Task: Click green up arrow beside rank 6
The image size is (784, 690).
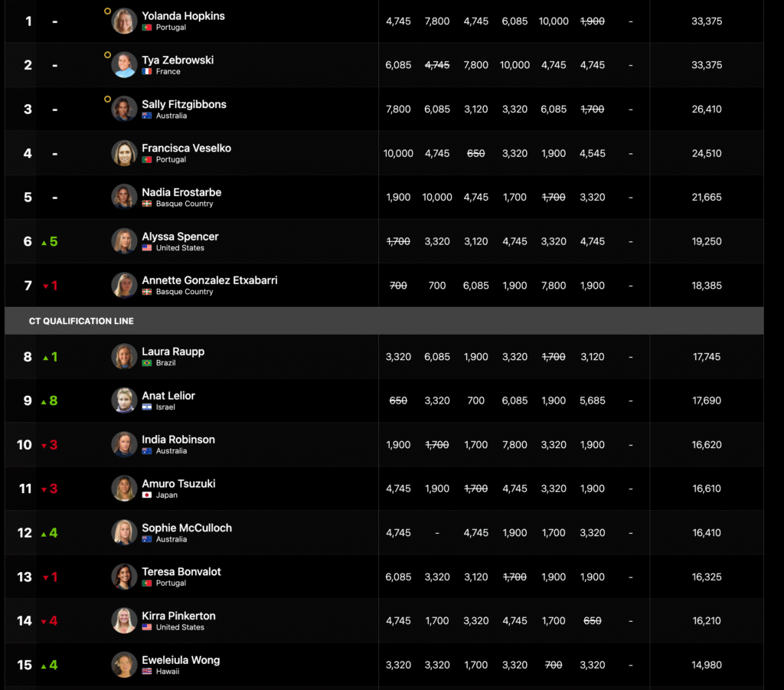Action: [44, 242]
